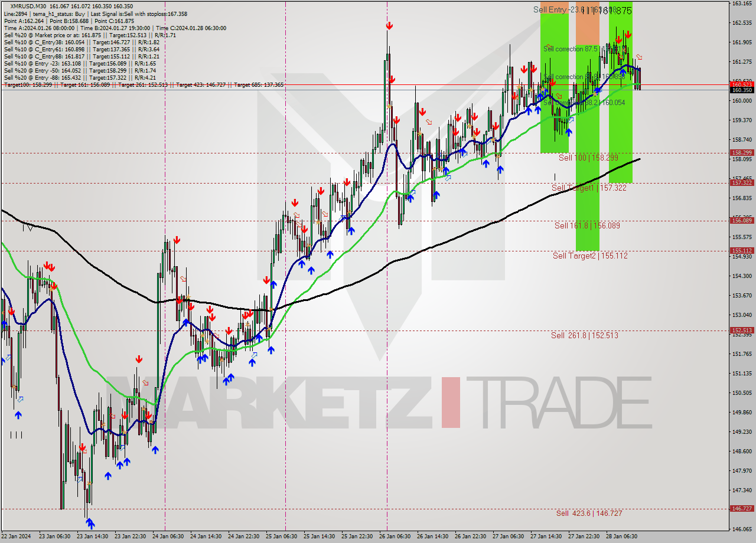The image size is (756, 543).
Task: Click the '27 Jan 14:30' time axis label
Action: coord(546,537)
